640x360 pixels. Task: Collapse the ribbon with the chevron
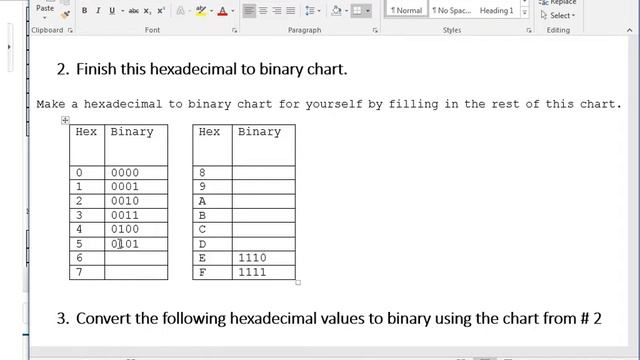629,30
